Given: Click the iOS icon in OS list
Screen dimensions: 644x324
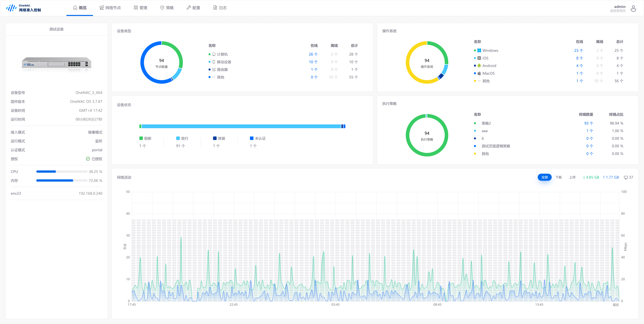Looking at the screenshot, I should 479,58.
